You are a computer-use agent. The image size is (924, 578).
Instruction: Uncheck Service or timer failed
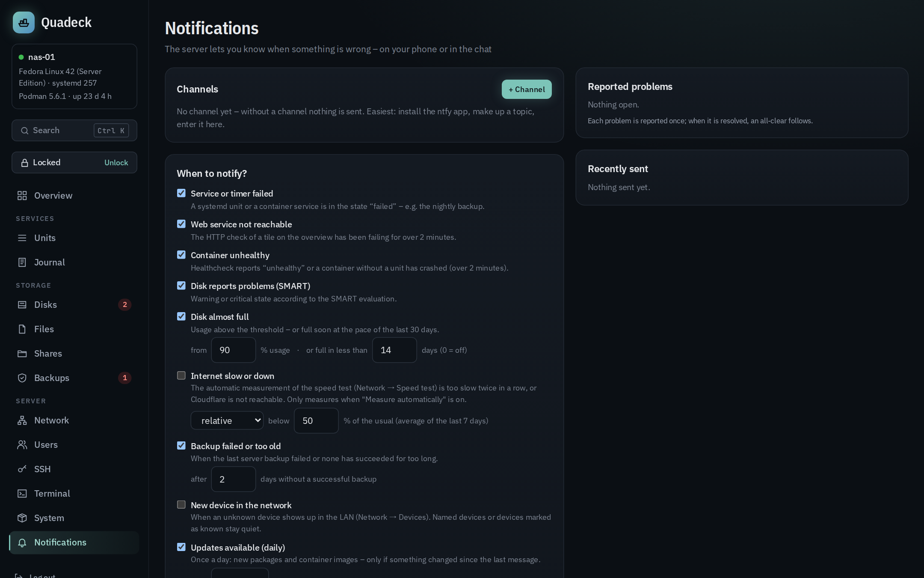click(181, 193)
